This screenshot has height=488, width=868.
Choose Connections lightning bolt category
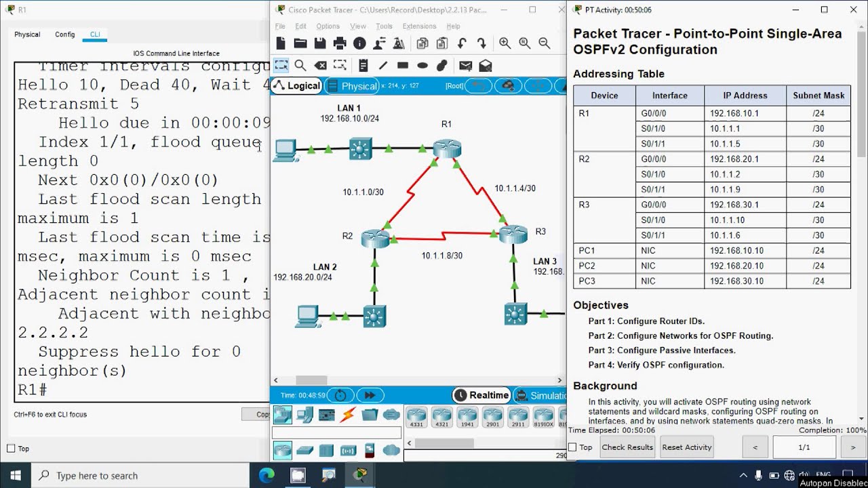pyautogui.click(x=348, y=415)
